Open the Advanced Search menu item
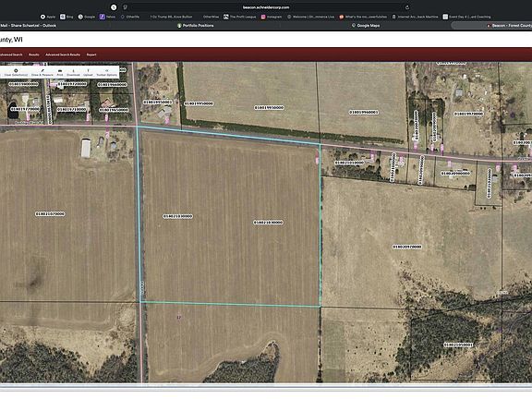Screen dimensions: 532x399 tap(11, 54)
